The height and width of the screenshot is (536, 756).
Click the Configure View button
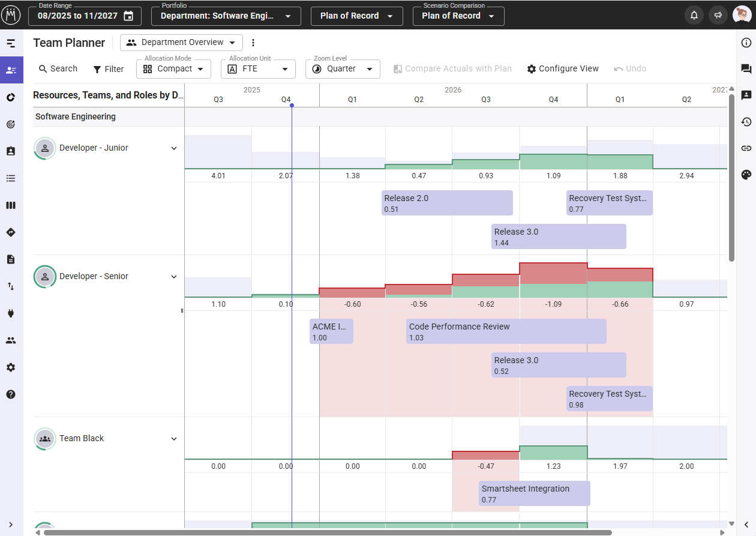coord(563,69)
